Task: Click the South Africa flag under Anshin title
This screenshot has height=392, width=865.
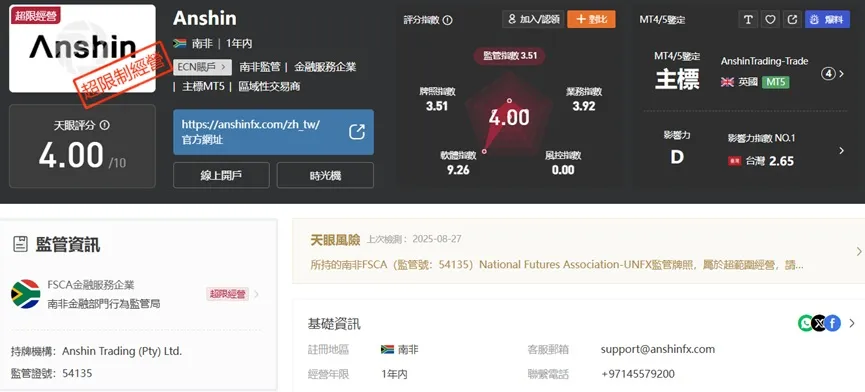Action: click(179, 44)
